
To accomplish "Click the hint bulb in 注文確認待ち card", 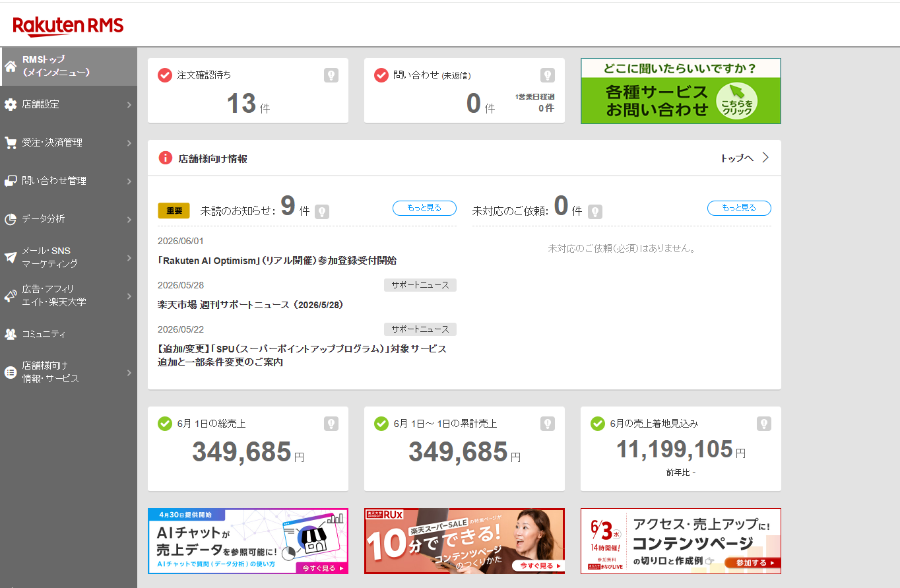I will click(331, 75).
